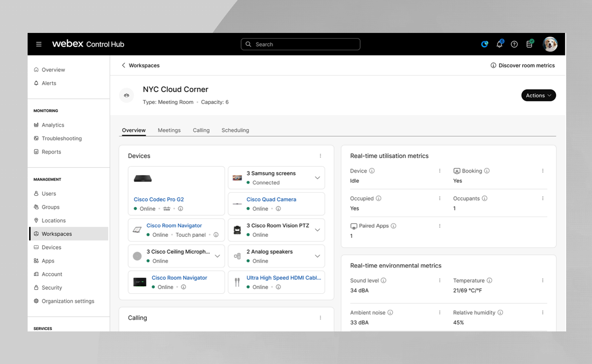The height and width of the screenshot is (364, 592).
Task: Open the Actions dropdown button
Action: tap(538, 95)
